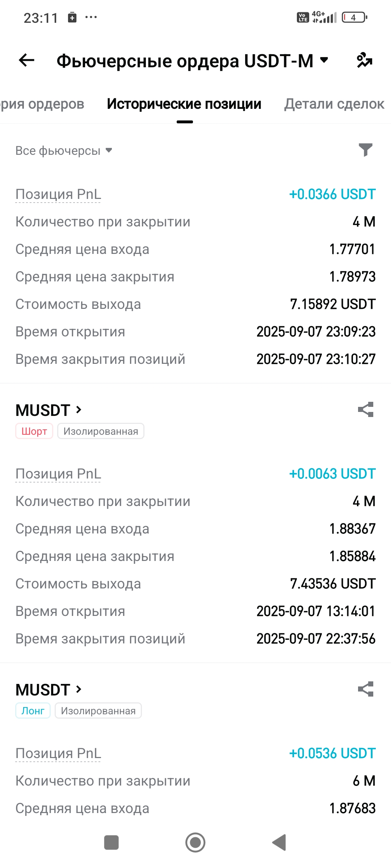Tap Позиция PnL label in short position
This screenshot has width=391, height=868.
[58, 474]
